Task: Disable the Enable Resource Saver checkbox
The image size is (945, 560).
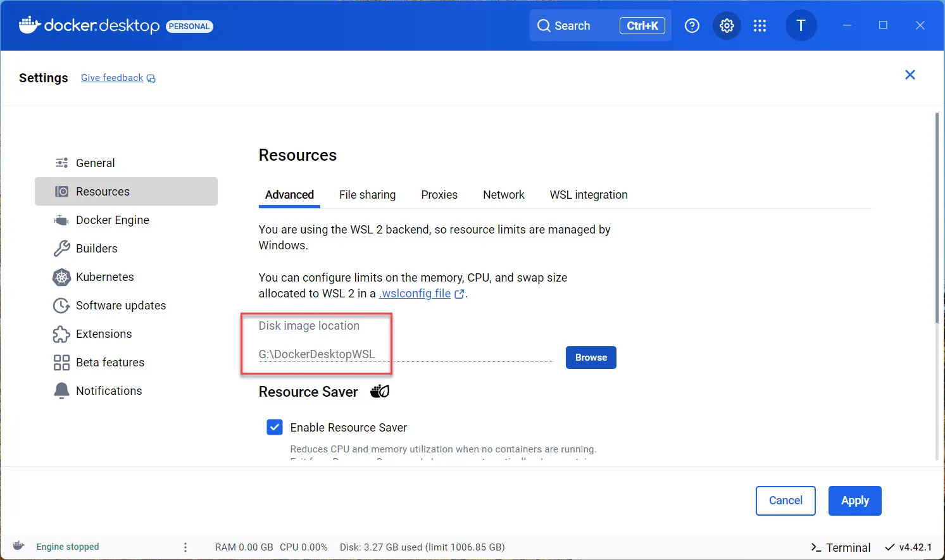Action: point(274,427)
